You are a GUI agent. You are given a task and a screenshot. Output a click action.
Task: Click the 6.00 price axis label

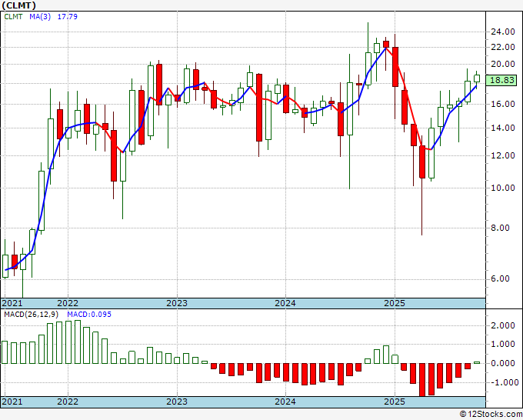point(505,279)
